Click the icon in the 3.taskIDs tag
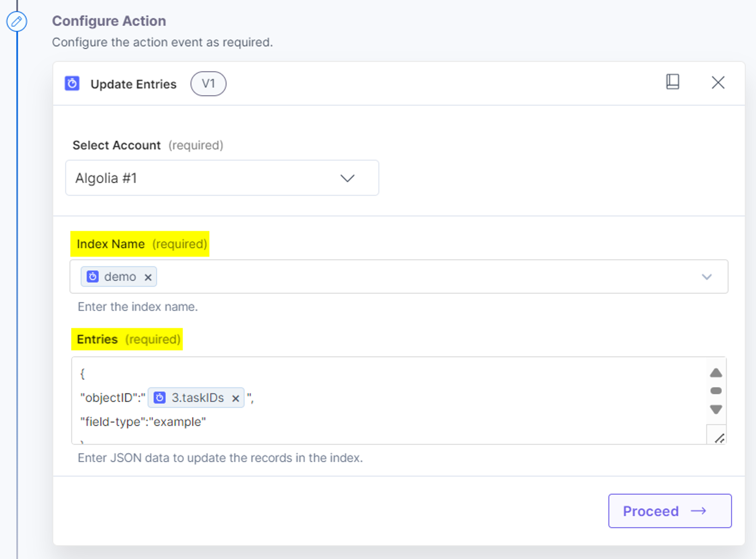The width and height of the screenshot is (756, 559). point(160,398)
